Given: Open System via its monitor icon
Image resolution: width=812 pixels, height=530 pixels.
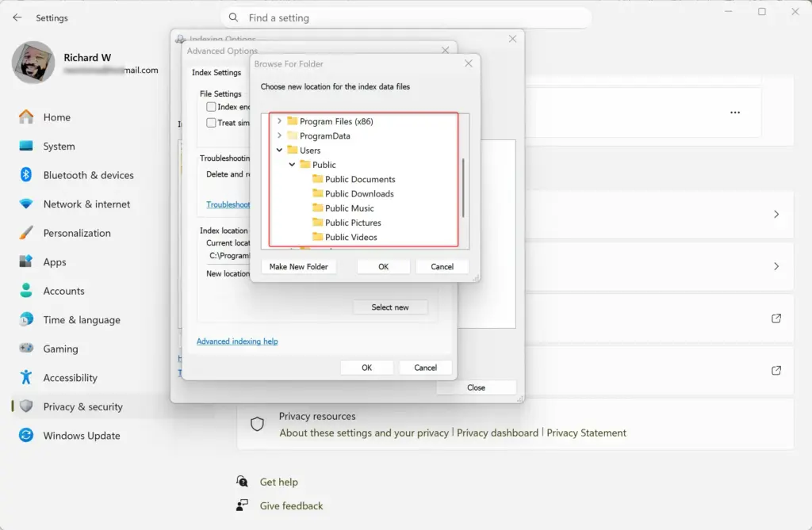Looking at the screenshot, I should [x=26, y=146].
